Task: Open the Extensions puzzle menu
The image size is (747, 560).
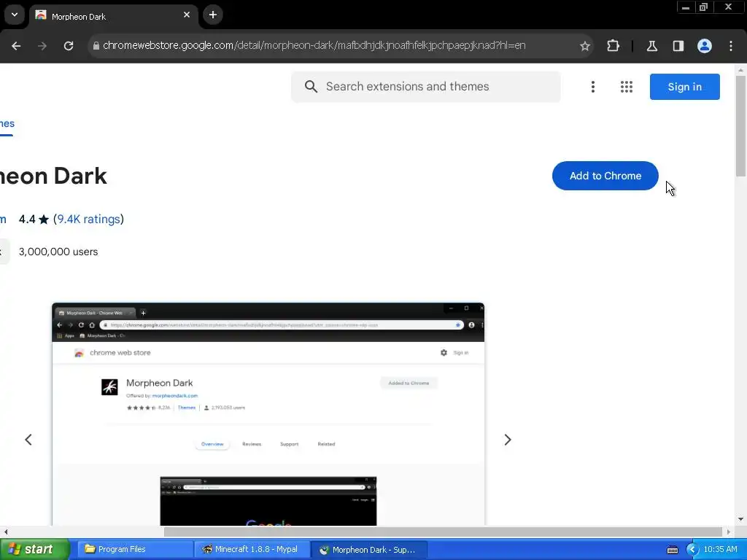Action: (613, 46)
